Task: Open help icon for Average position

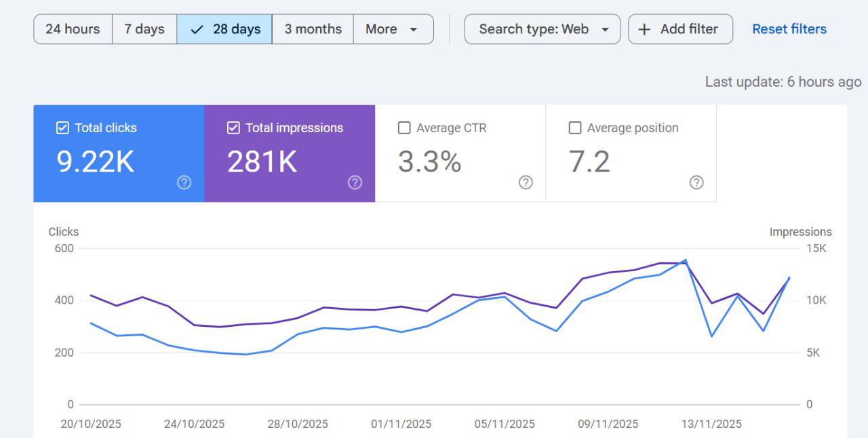Action: [696, 182]
